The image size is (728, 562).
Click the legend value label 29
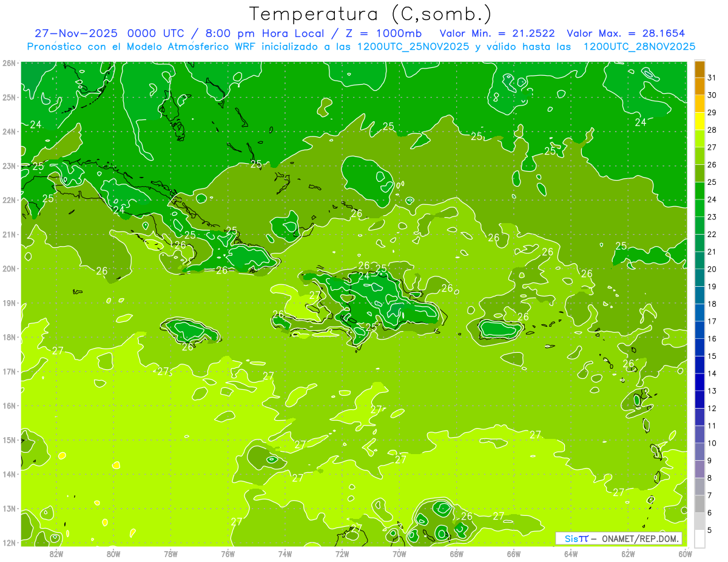712,113
